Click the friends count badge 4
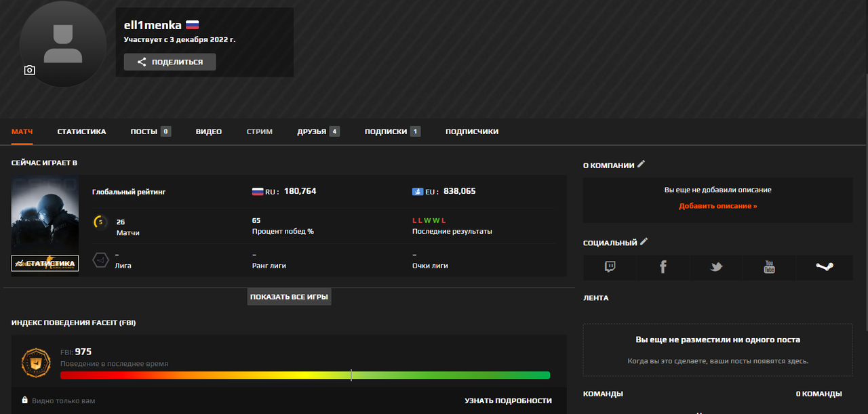868x414 pixels. coord(334,131)
